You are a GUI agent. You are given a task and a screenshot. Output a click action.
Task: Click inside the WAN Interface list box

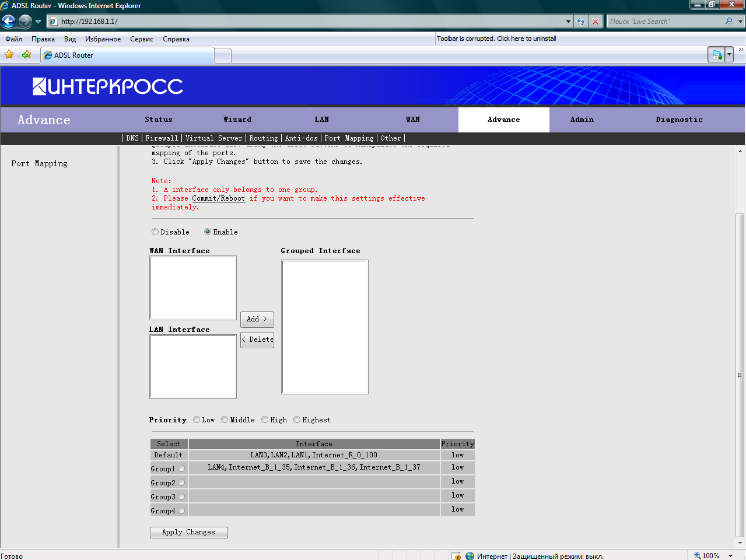coord(193,288)
